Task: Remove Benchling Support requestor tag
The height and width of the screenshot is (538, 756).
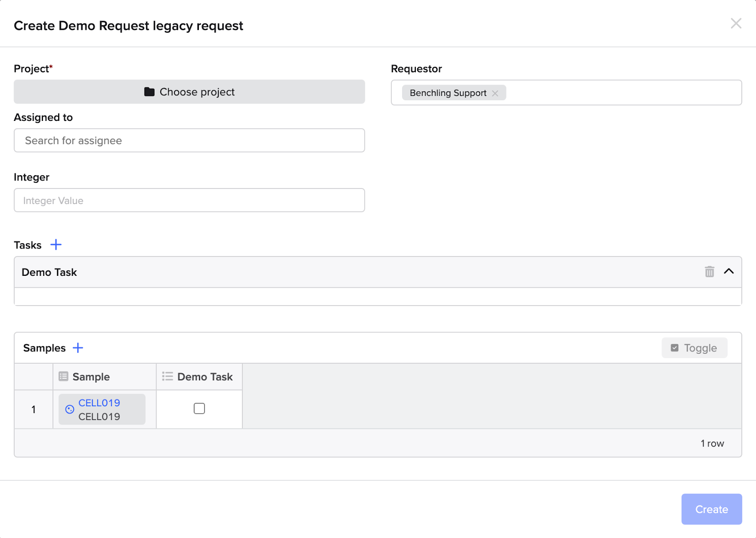Action: [x=495, y=94]
